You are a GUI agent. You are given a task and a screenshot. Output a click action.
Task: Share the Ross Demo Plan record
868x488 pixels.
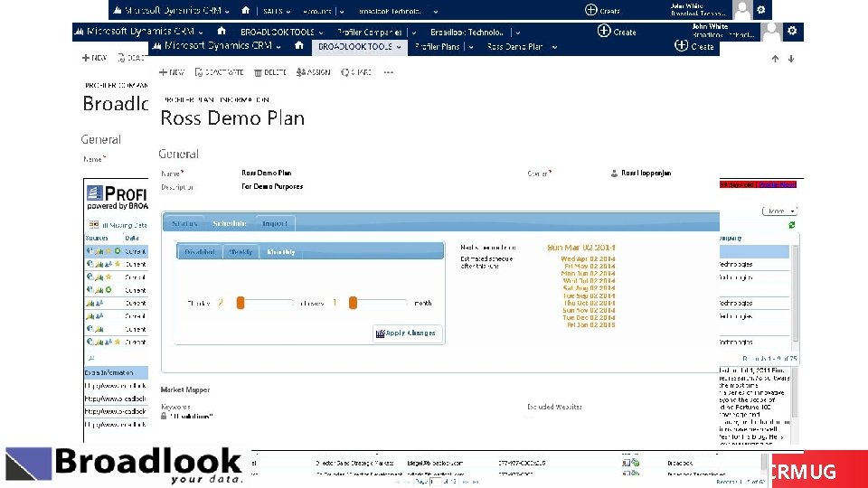point(356,72)
